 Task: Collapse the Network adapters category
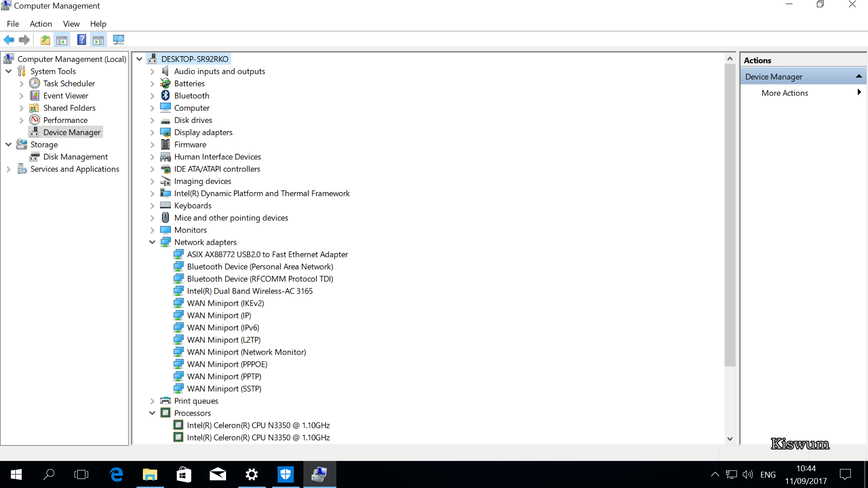coord(152,242)
